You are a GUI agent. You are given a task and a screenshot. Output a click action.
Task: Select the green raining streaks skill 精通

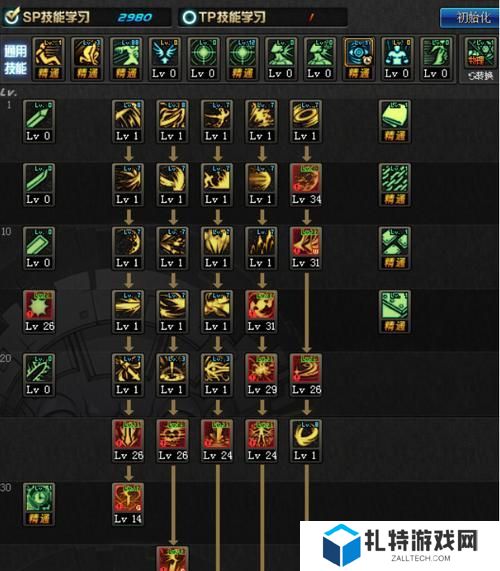tap(395, 185)
